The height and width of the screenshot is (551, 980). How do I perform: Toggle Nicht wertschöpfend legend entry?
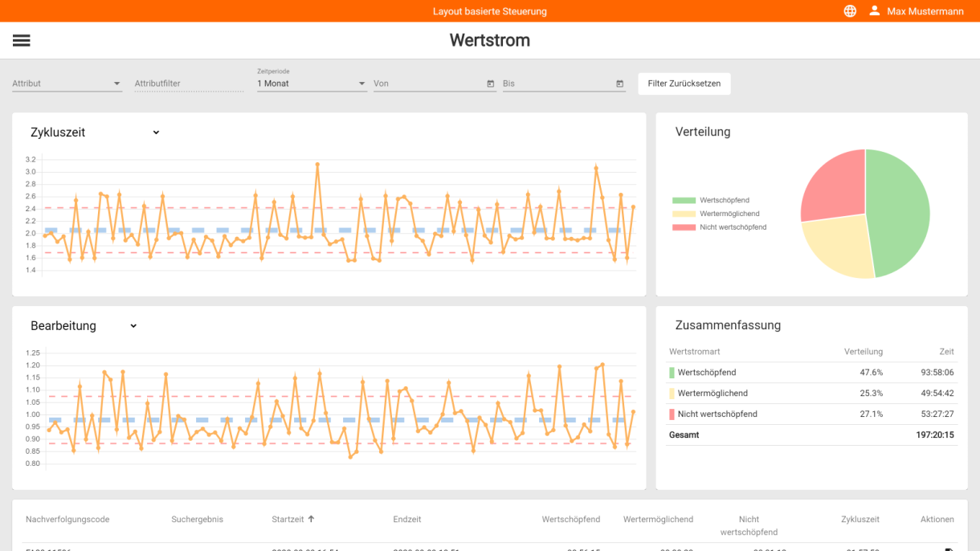(719, 227)
